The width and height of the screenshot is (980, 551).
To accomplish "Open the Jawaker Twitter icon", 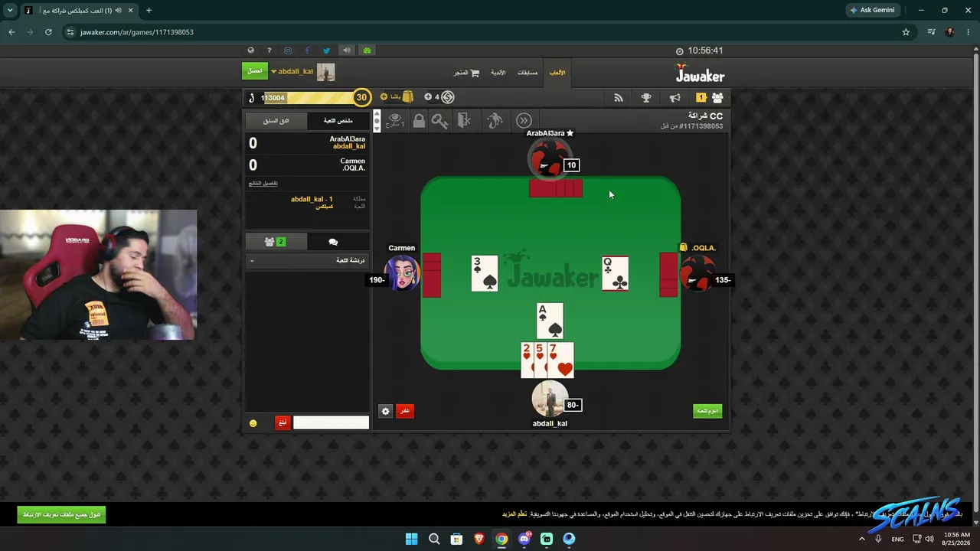I will (x=326, y=51).
